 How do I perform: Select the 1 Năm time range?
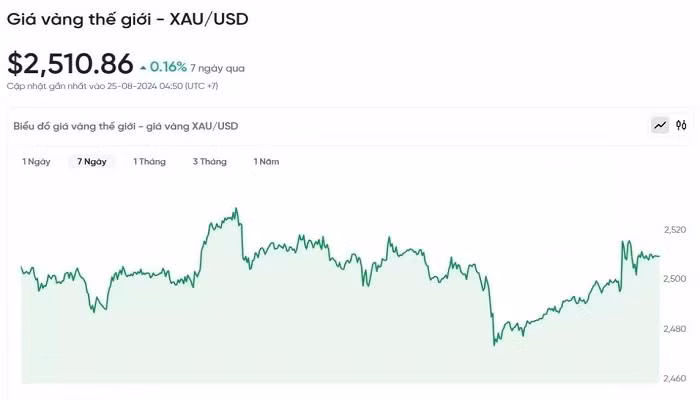point(266,161)
